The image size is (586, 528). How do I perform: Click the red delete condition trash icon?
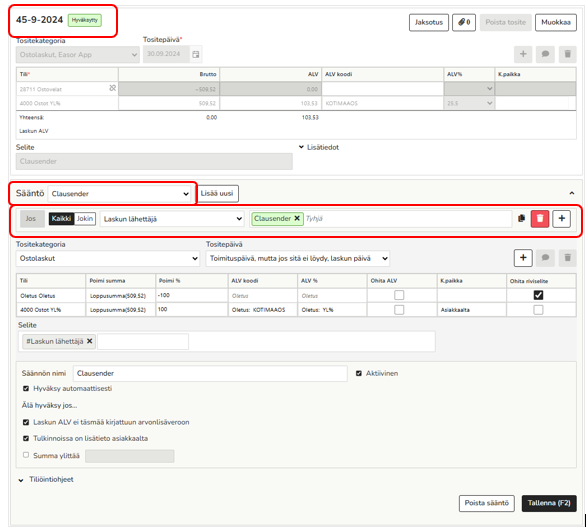pyautogui.click(x=540, y=219)
